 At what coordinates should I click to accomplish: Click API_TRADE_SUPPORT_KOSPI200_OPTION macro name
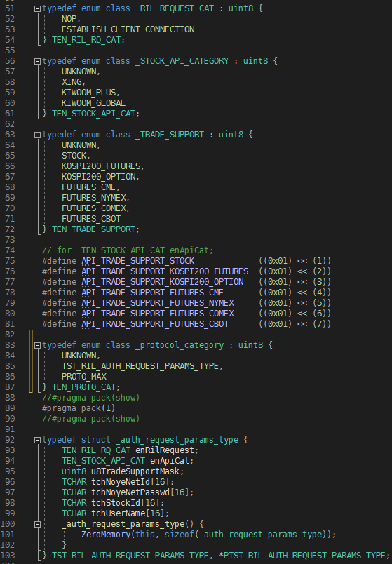pos(163,282)
